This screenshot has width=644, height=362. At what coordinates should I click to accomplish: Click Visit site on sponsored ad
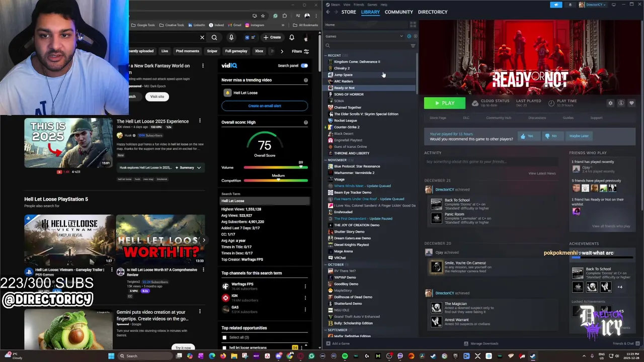(x=157, y=97)
